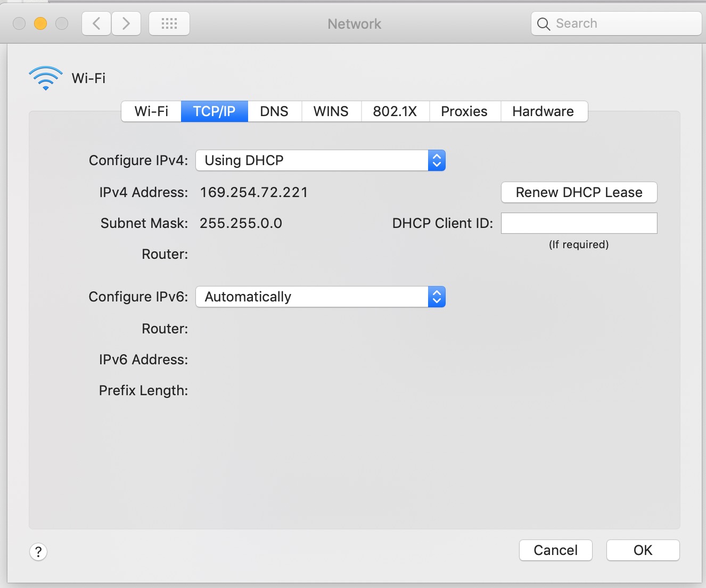Click the IPv4 Address label
The width and height of the screenshot is (706, 588).
click(x=144, y=192)
